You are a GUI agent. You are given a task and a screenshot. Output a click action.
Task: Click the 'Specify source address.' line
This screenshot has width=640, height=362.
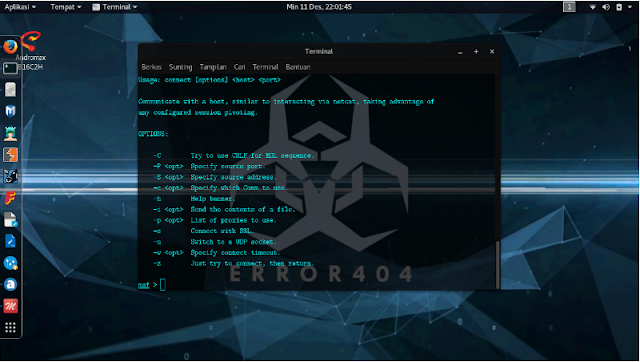pos(233,177)
